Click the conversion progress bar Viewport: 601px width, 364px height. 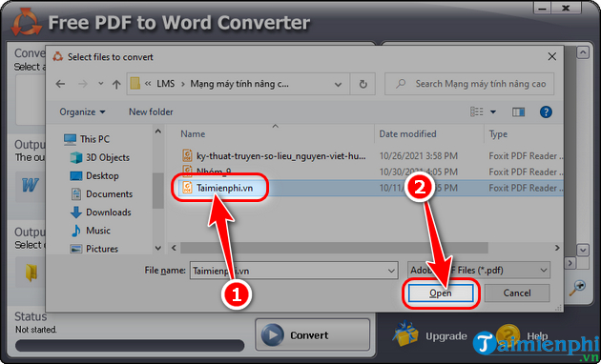pos(130,345)
